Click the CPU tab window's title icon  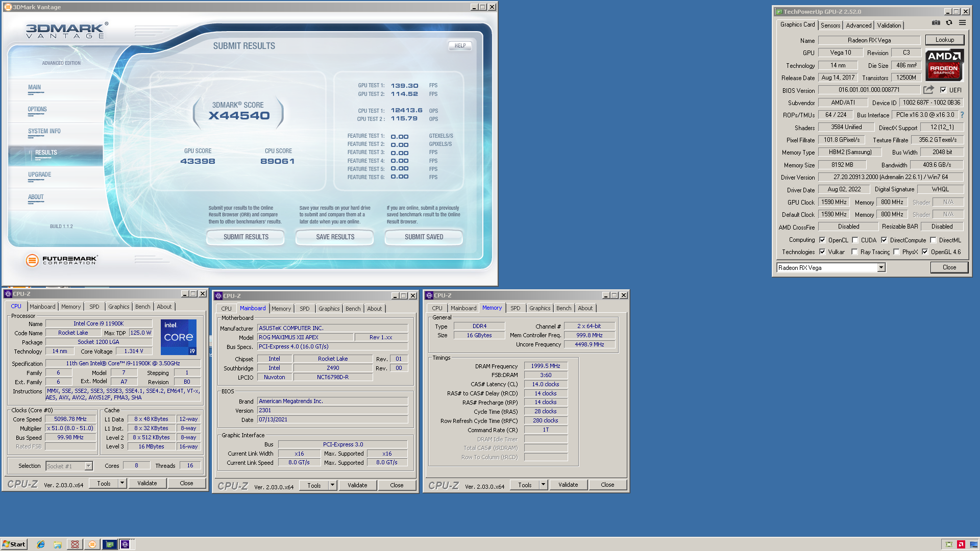pyautogui.click(x=8, y=294)
